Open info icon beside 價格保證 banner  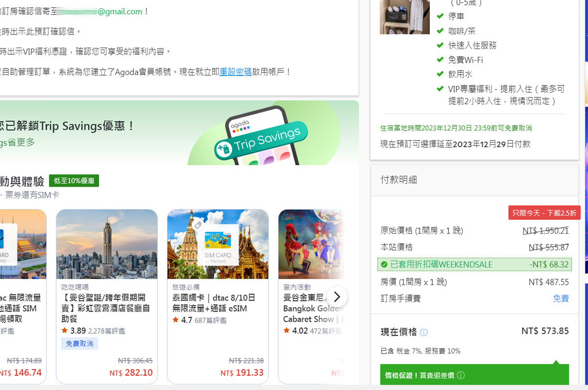click(461, 375)
